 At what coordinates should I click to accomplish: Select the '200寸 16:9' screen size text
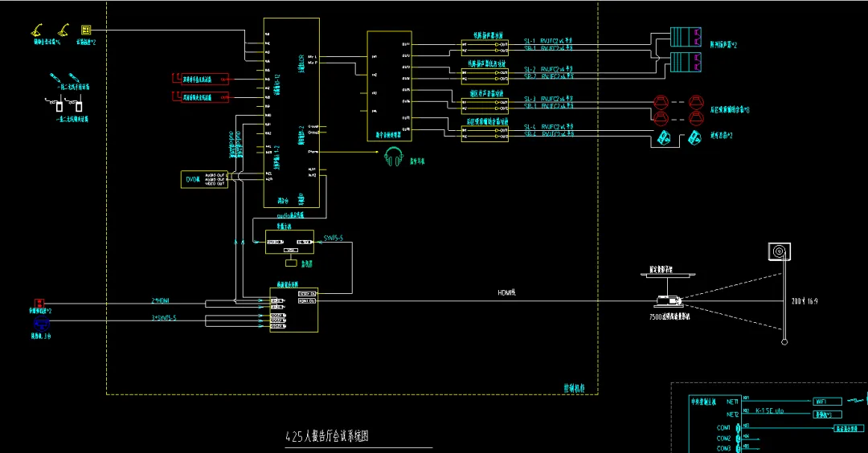[x=805, y=301]
